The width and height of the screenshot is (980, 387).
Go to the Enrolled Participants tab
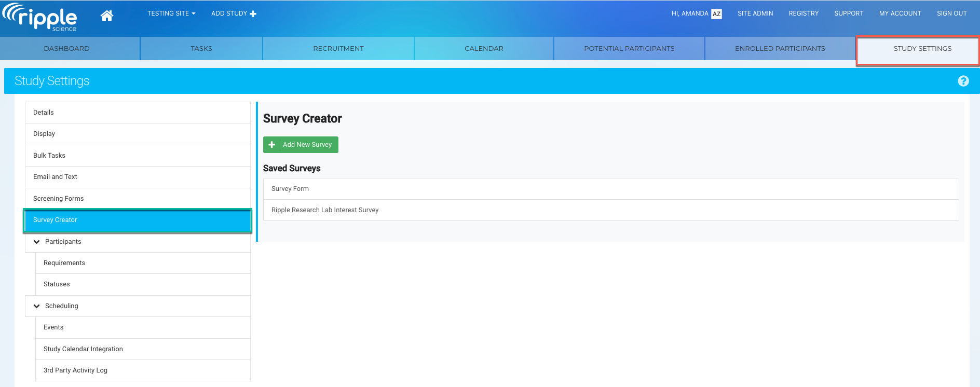(780, 49)
